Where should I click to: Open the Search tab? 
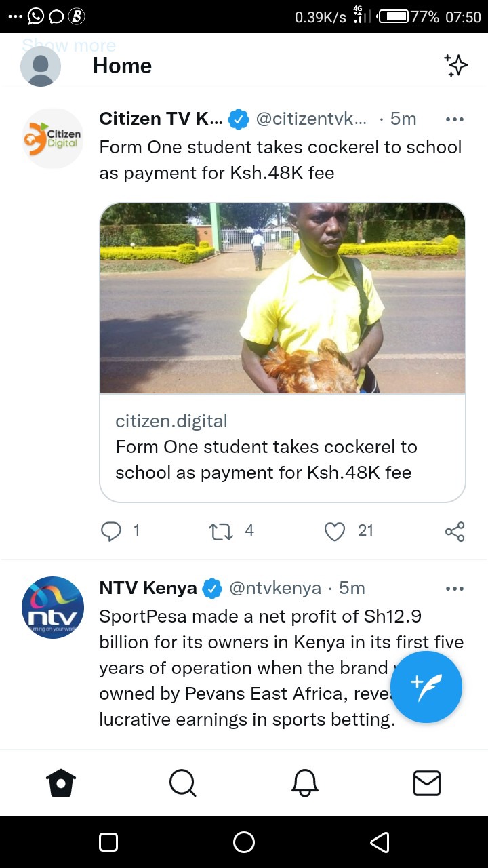click(x=182, y=784)
